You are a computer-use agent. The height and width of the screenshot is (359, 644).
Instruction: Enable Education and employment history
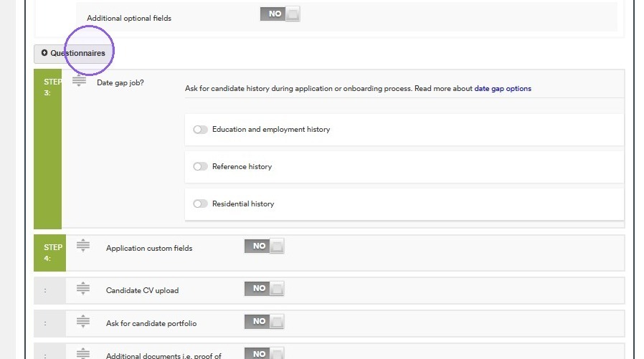click(x=200, y=130)
